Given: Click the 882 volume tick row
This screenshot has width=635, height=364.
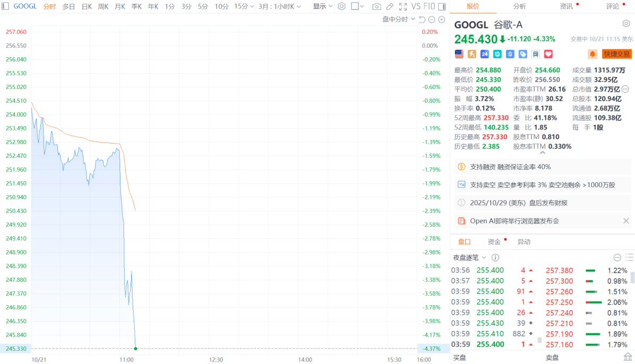Looking at the screenshot, I should pos(492,334).
